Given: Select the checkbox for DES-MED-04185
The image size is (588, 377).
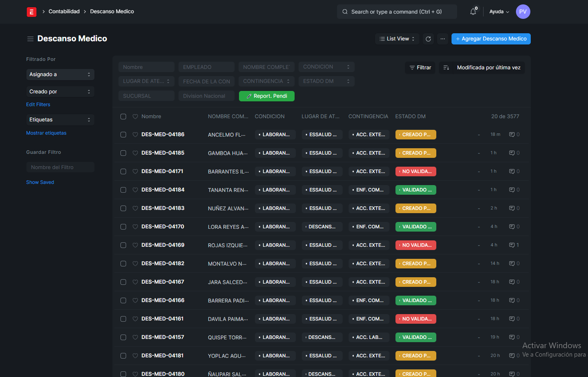Looking at the screenshot, I should [123, 153].
